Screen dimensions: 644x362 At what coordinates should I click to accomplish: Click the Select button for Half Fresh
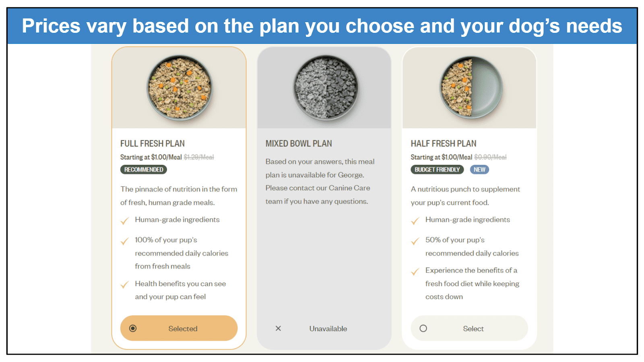[469, 328]
